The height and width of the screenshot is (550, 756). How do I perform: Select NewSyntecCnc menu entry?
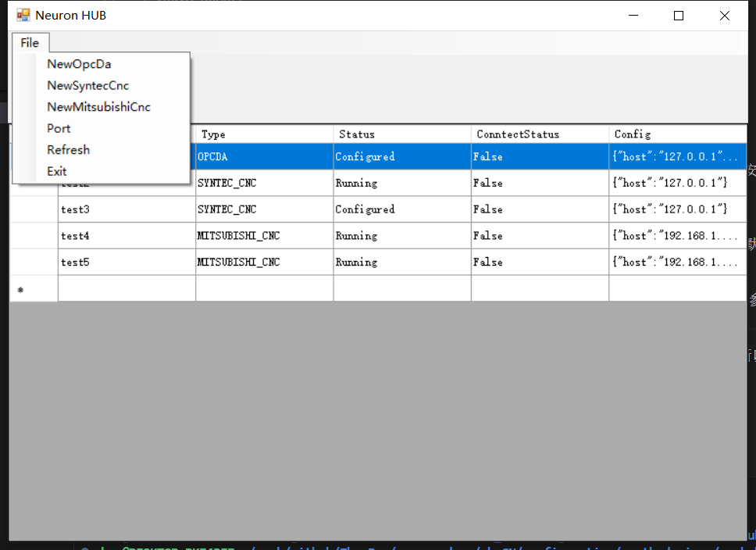[87, 86]
